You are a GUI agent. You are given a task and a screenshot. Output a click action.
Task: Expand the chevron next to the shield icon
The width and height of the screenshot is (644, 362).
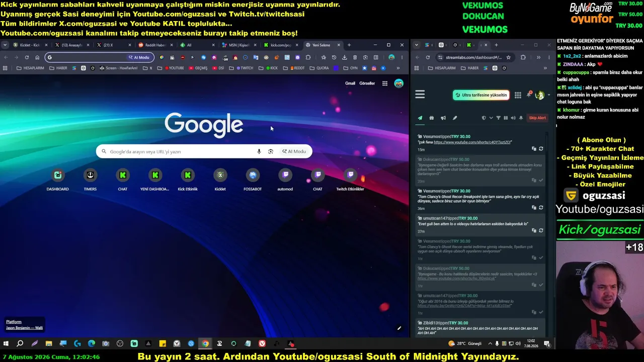coord(491,118)
